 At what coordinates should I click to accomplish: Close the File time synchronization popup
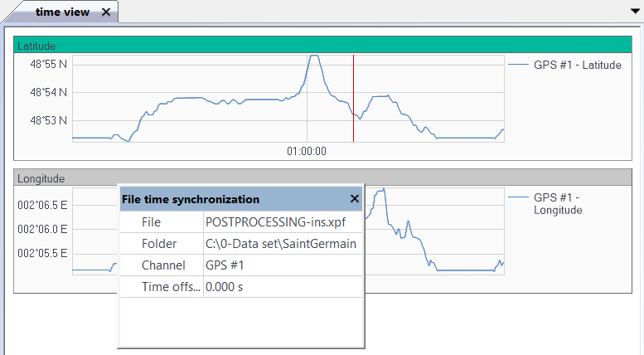pos(354,199)
